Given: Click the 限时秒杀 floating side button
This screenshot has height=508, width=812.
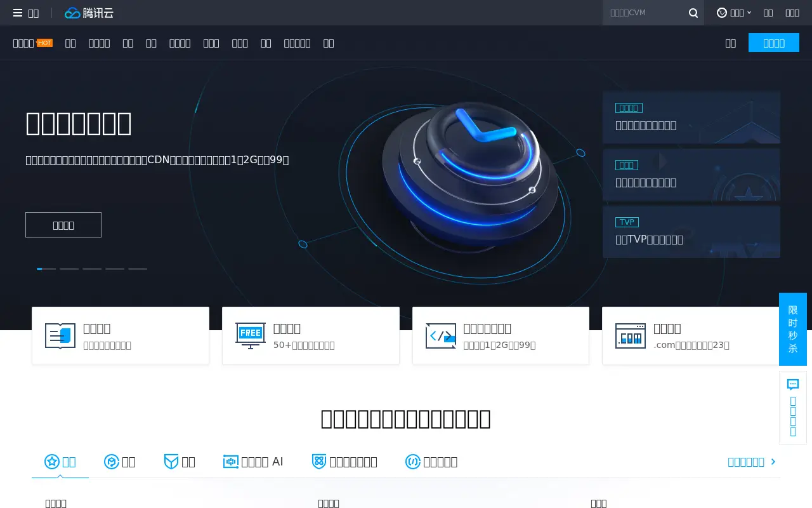Looking at the screenshot, I should (x=792, y=329).
